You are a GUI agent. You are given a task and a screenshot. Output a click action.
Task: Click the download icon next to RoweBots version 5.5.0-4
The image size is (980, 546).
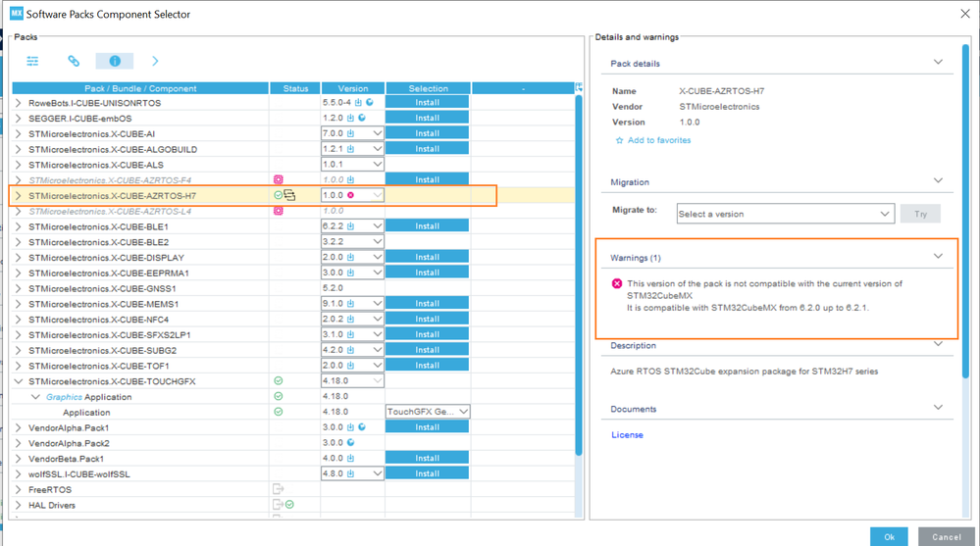(x=358, y=103)
